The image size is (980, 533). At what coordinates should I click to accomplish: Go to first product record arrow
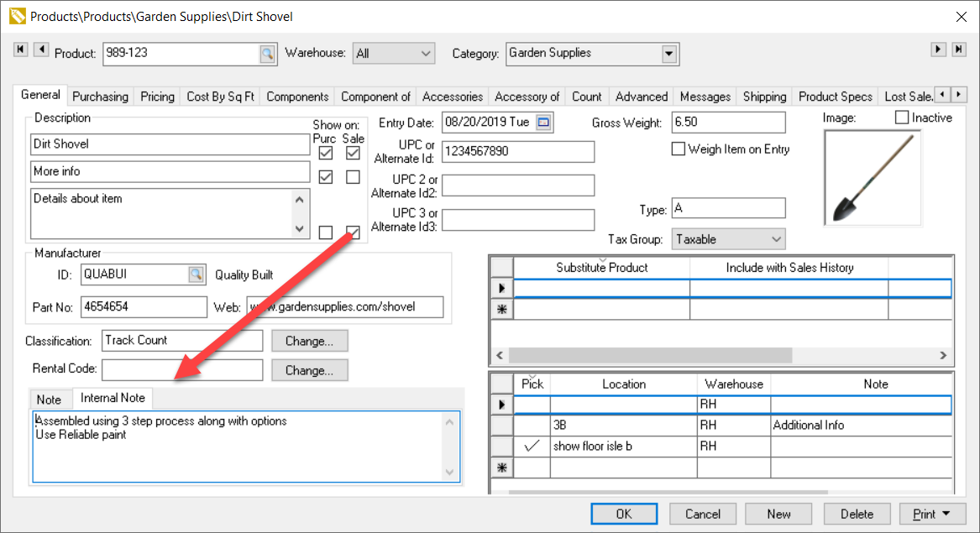21,50
